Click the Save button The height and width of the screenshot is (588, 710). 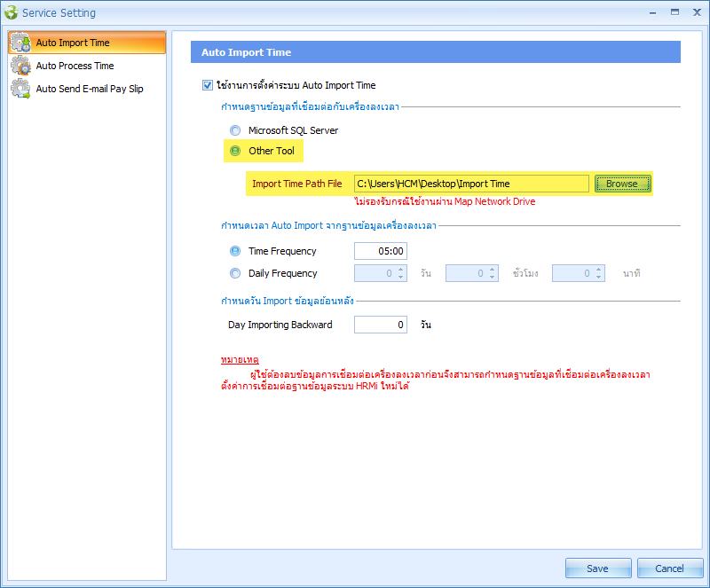(x=598, y=568)
